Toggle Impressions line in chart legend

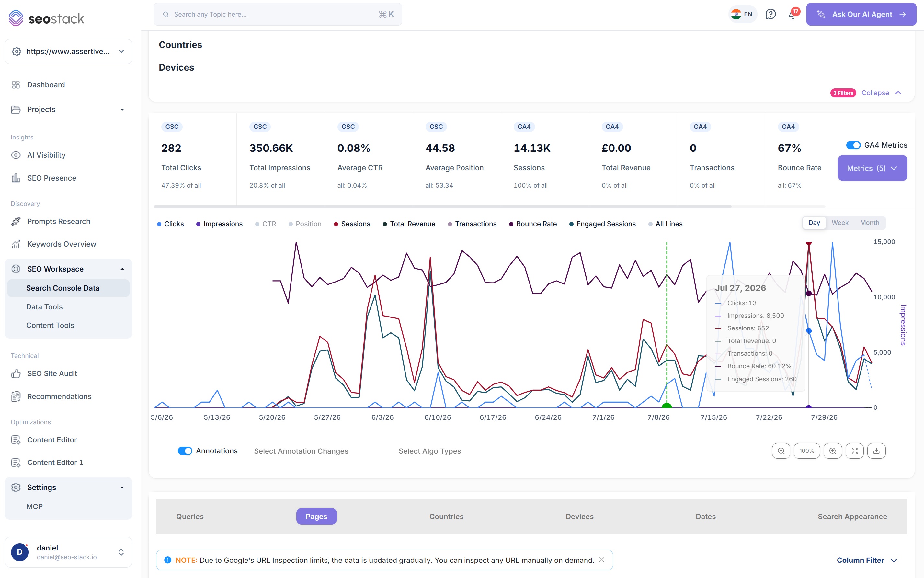coord(219,224)
